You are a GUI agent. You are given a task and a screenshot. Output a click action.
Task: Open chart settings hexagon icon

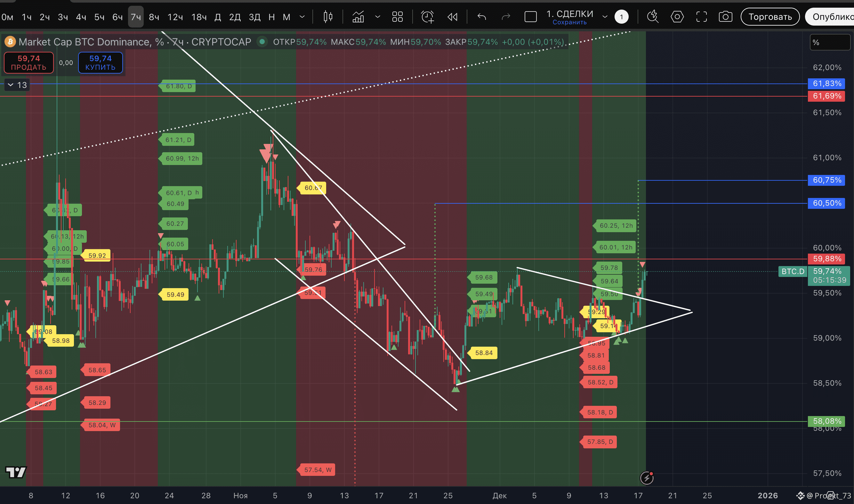pos(677,17)
